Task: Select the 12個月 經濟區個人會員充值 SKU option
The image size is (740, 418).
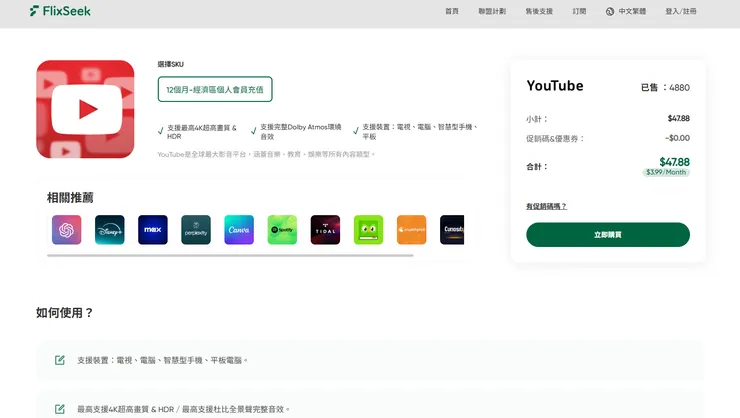Action: (215, 89)
